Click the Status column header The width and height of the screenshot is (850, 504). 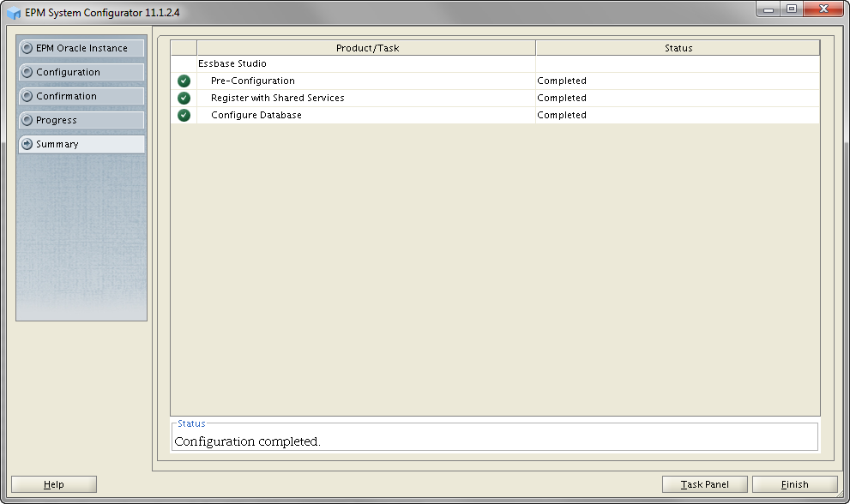pos(678,48)
